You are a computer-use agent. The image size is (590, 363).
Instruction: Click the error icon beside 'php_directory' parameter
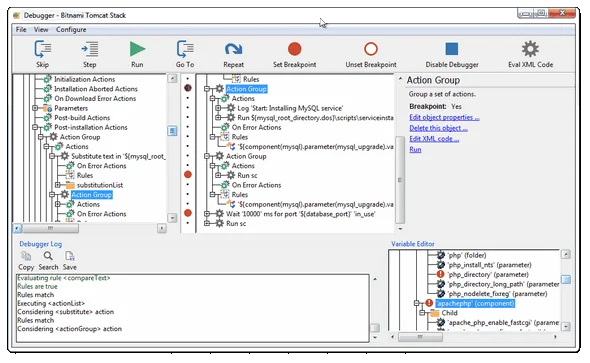coord(440,274)
